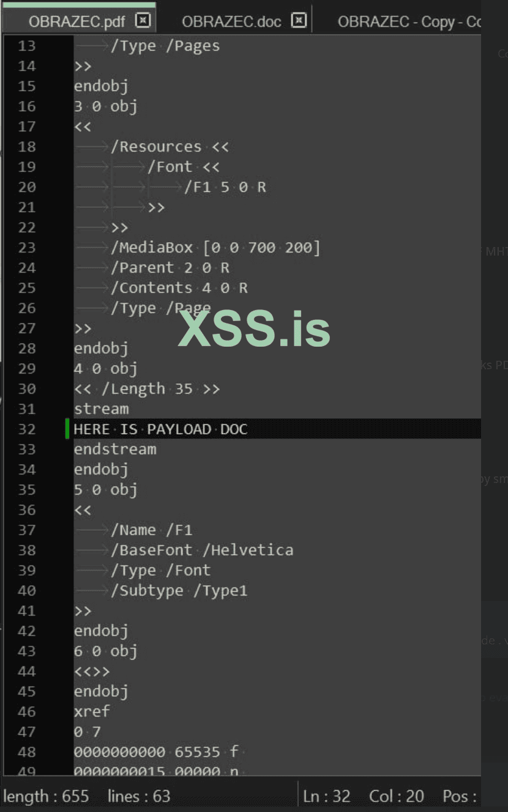Select the OBRAZEC.pdf tab
The height and width of the screenshot is (812, 508).
click(x=77, y=22)
